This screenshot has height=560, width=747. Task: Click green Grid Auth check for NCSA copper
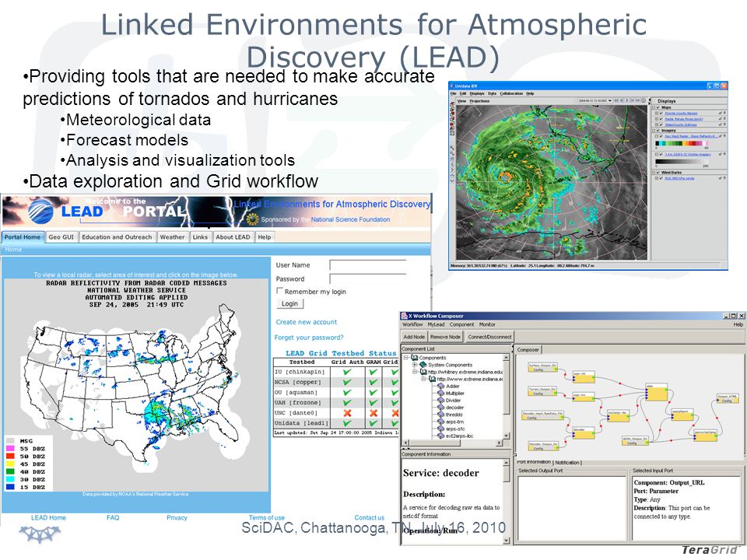tap(347, 382)
